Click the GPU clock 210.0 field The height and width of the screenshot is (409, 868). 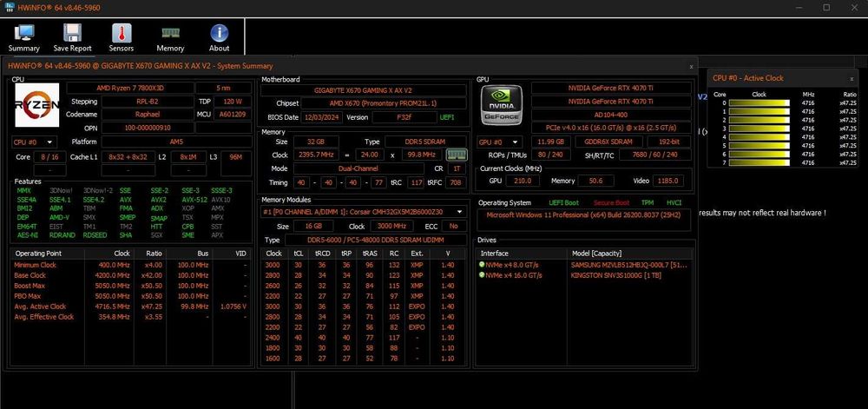pyautogui.click(x=522, y=181)
